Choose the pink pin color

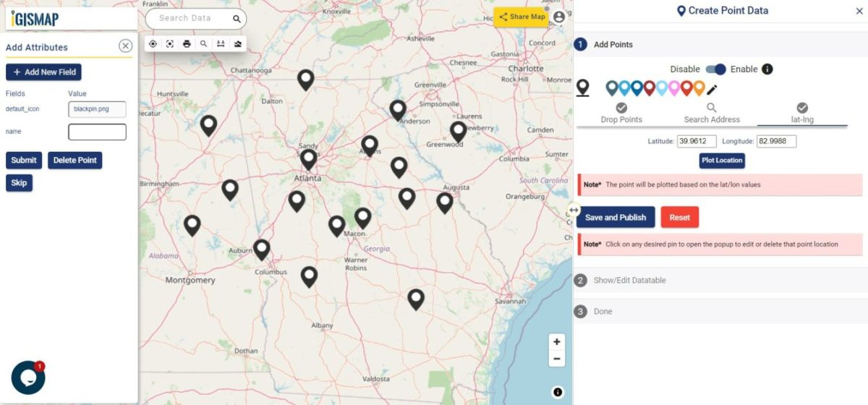pos(674,88)
